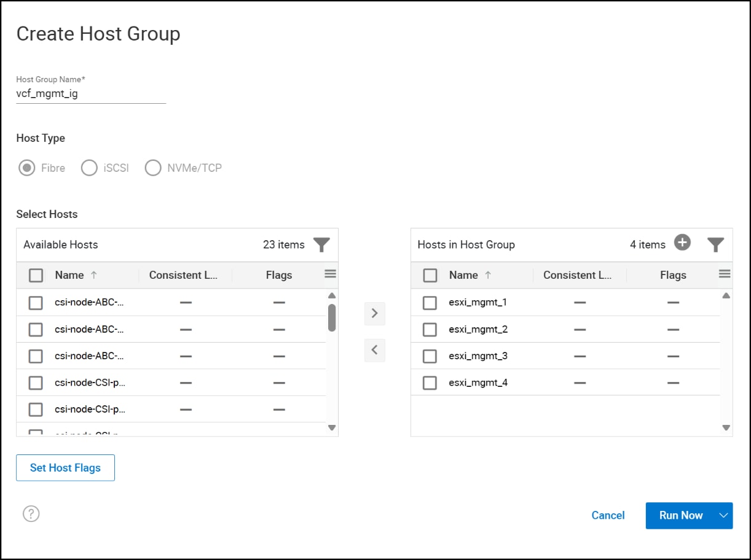Screen dimensions: 751x560
Task: Open the Run Now dropdown arrow
Action: click(x=723, y=515)
